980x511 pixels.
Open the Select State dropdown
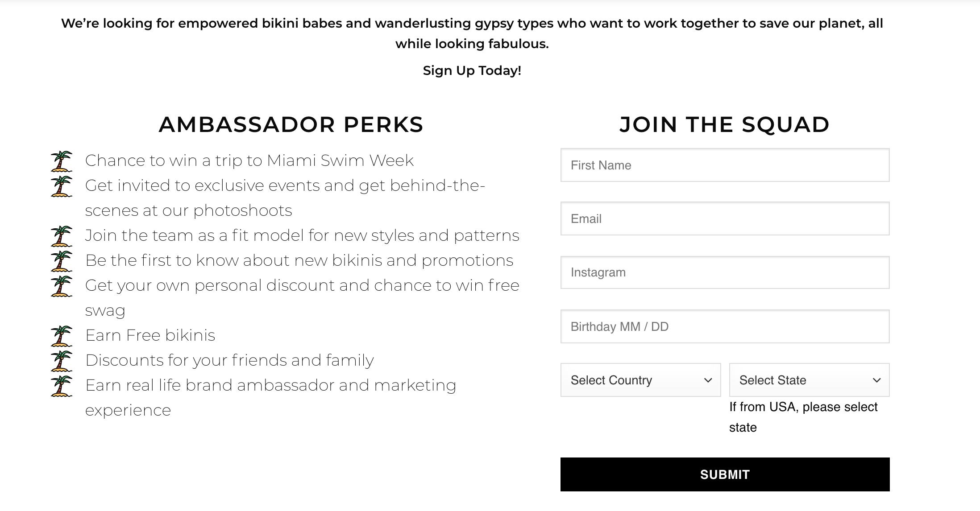point(809,380)
